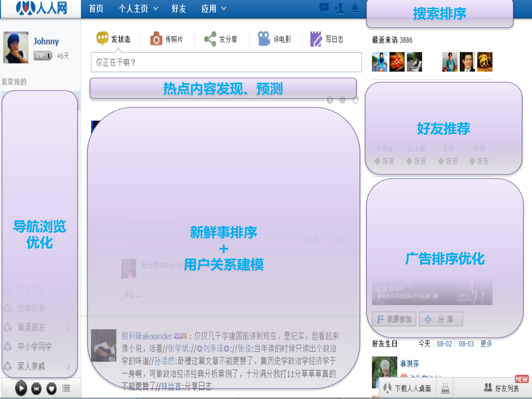Click the 我要参加 button under the ad

click(x=393, y=319)
